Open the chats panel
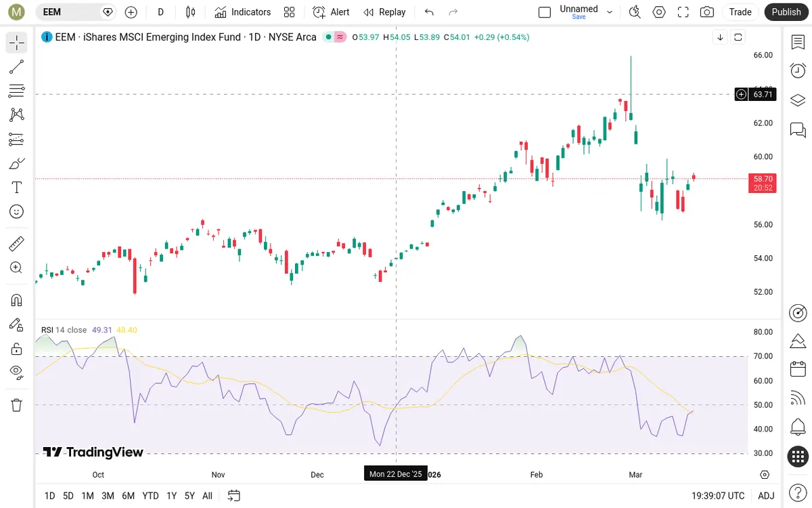Screen dimensions: 812x508 coord(798,129)
